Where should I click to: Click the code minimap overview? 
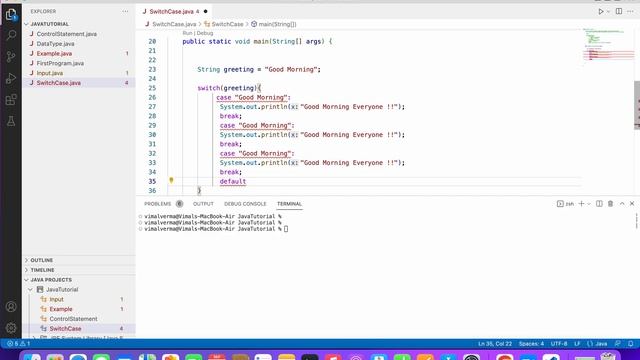click(x=608, y=45)
